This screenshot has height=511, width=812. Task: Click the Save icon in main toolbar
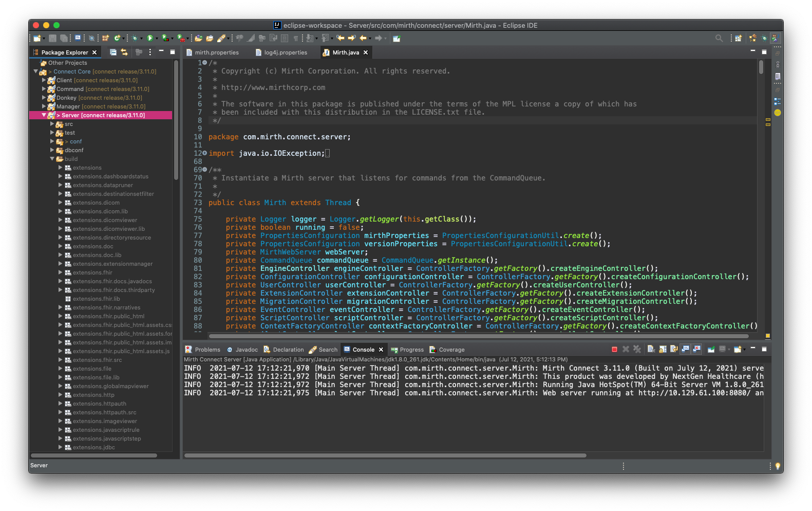[x=52, y=38]
